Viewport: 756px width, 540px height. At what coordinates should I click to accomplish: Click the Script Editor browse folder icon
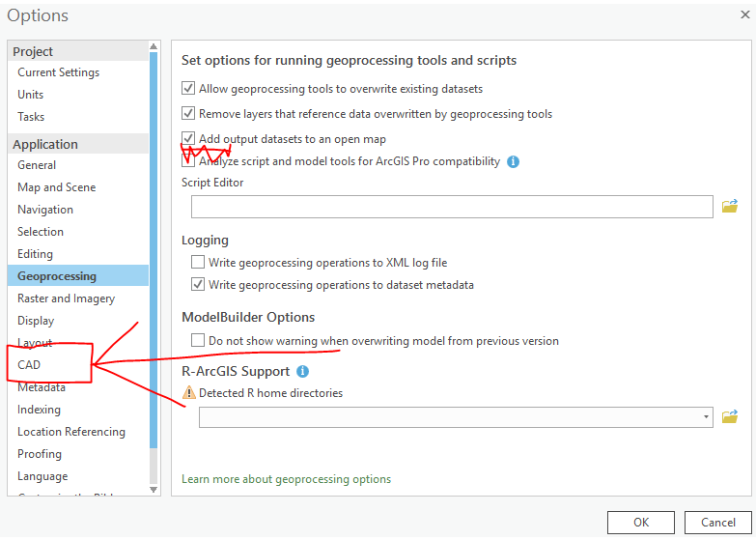click(x=730, y=206)
